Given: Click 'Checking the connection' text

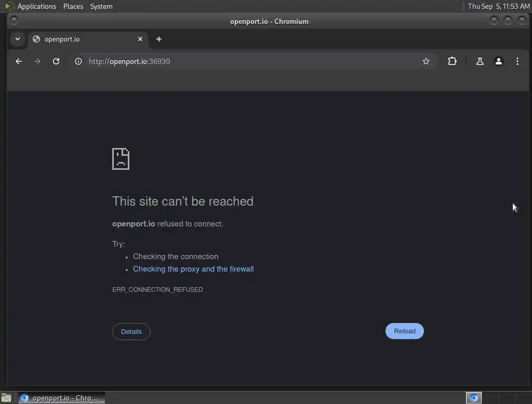Looking at the screenshot, I should coord(176,257).
